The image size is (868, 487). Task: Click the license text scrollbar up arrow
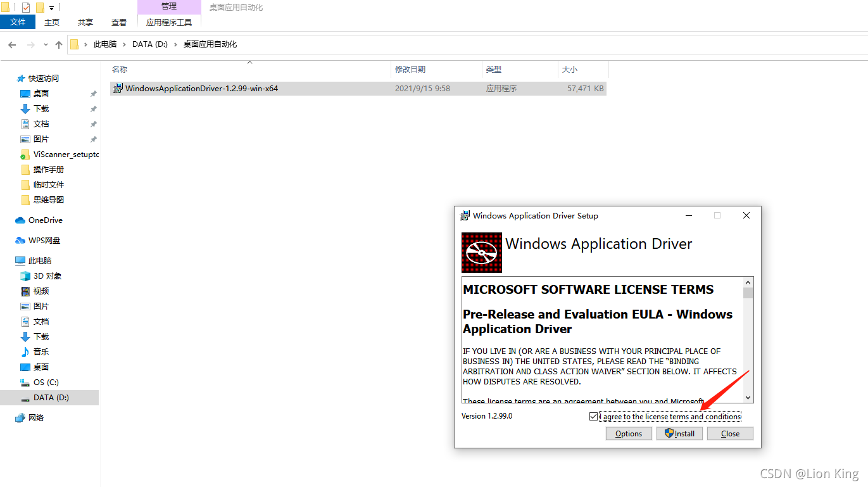click(748, 282)
